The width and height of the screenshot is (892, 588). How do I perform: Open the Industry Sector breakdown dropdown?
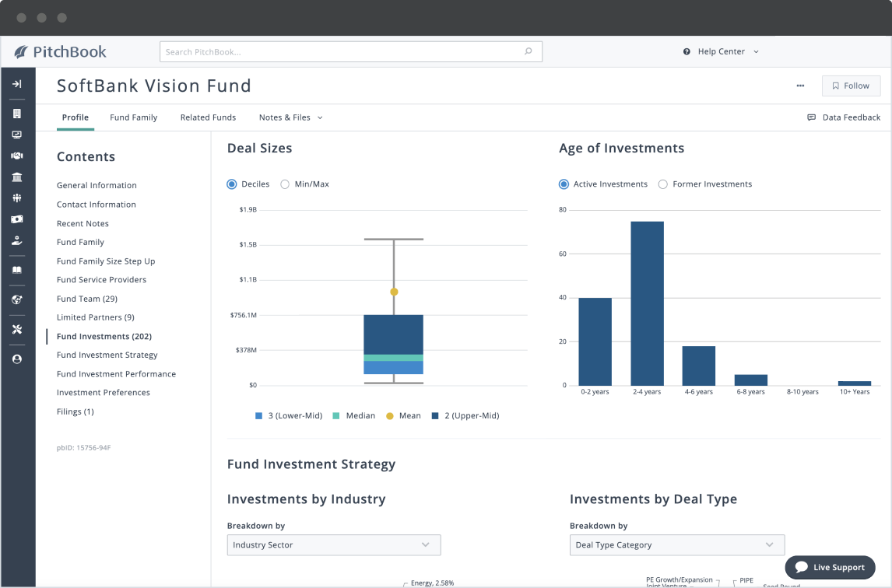coord(334,544)
